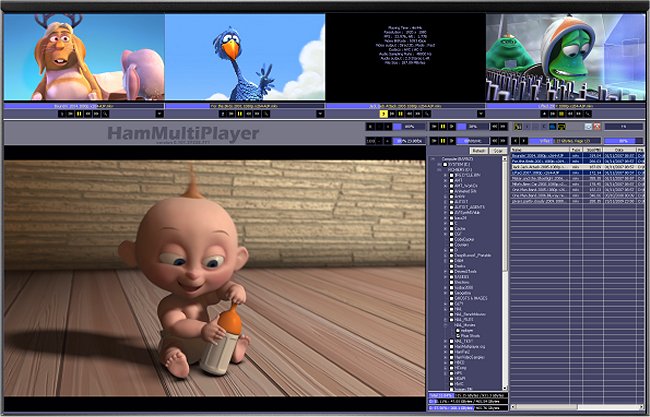This screenshot has width=650, height=417.
Task: Click the light blue icon left of red icon
Action: click(588, 126)
